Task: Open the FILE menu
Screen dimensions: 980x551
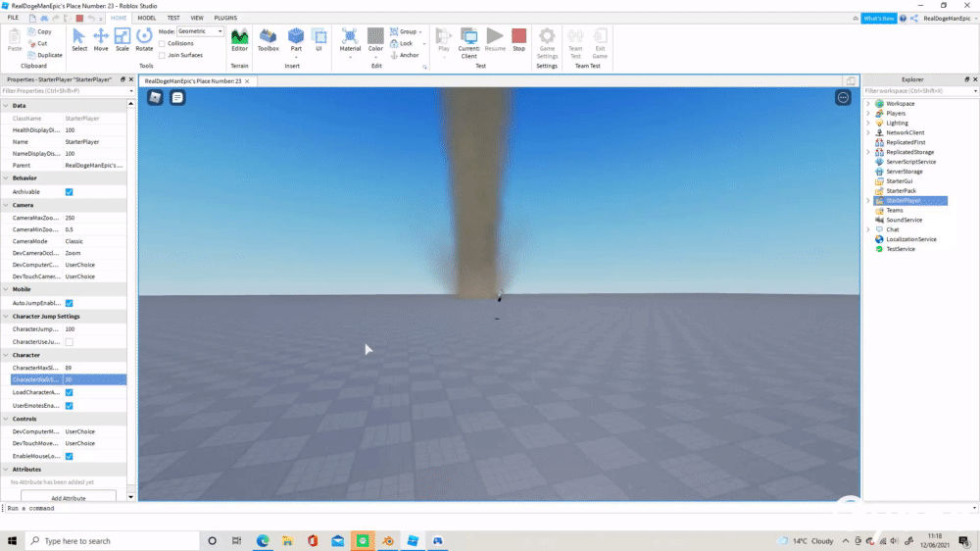Action: (x=13, y=18)
